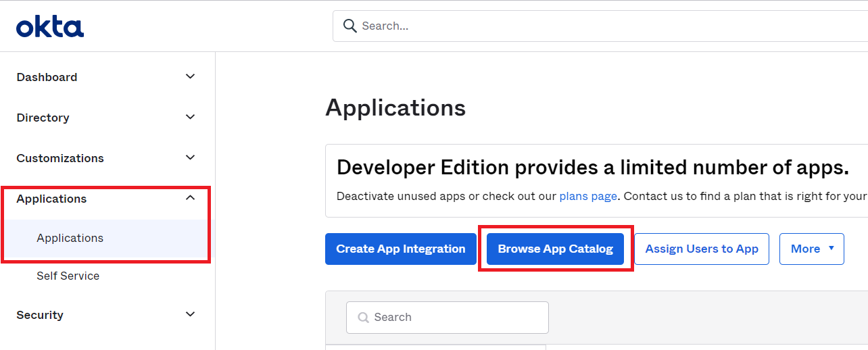Screen dimensions: 868x350
Task: Expand the Dashboard menu chevron
Action: pos(191,77)
